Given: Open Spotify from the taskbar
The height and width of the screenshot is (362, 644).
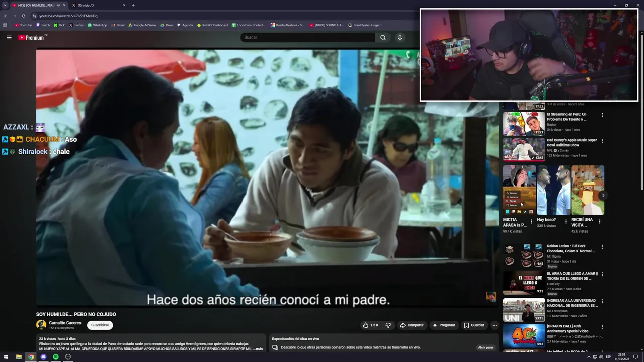Looking at the screenshot, I should tap(56, 357).
